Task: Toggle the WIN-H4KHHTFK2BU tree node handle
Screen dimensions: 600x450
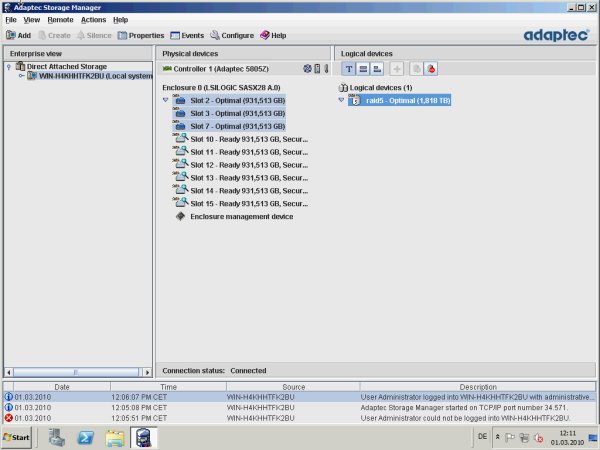Action: (21, 76)
